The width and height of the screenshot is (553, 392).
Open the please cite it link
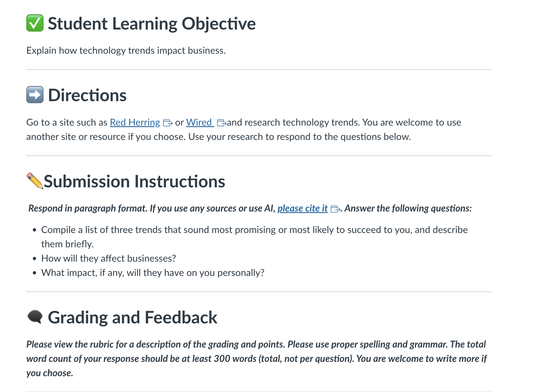302,208
